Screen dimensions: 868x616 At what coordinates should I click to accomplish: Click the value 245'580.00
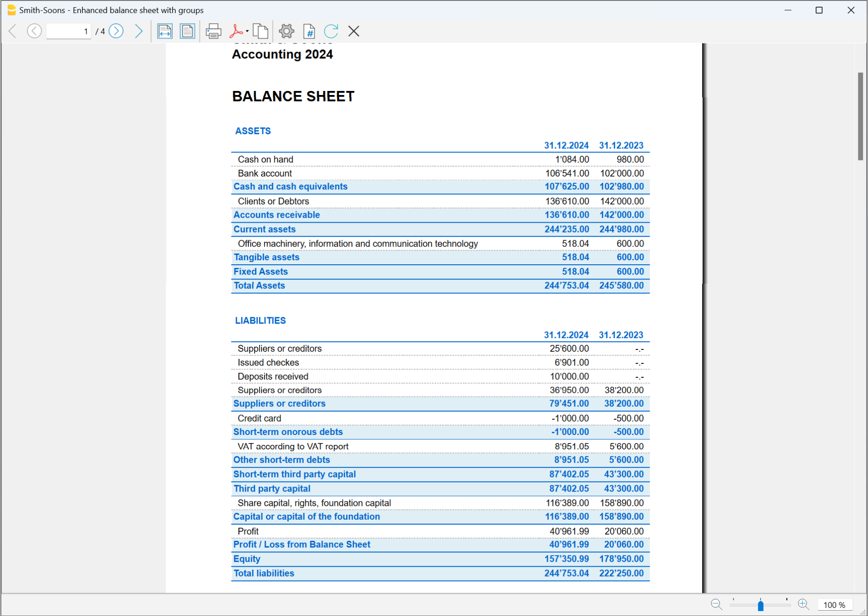[621, 286]
